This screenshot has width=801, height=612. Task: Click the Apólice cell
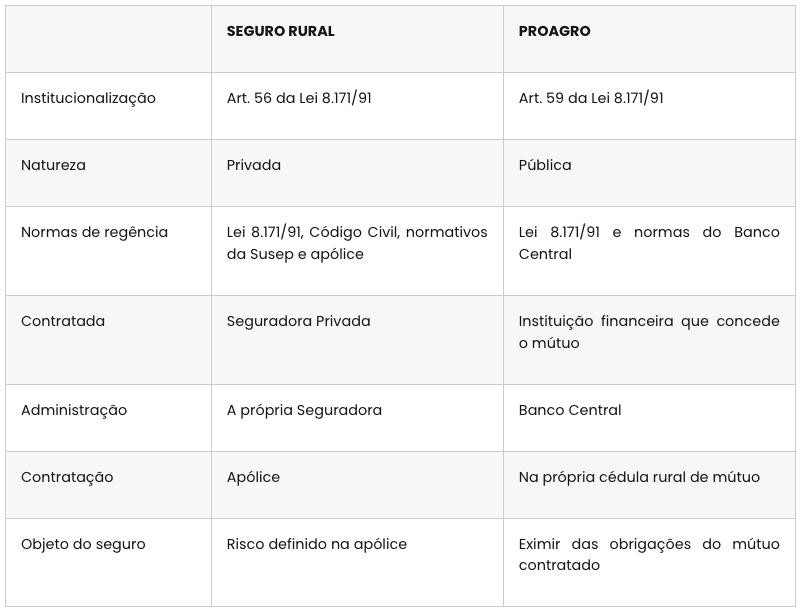253,477
